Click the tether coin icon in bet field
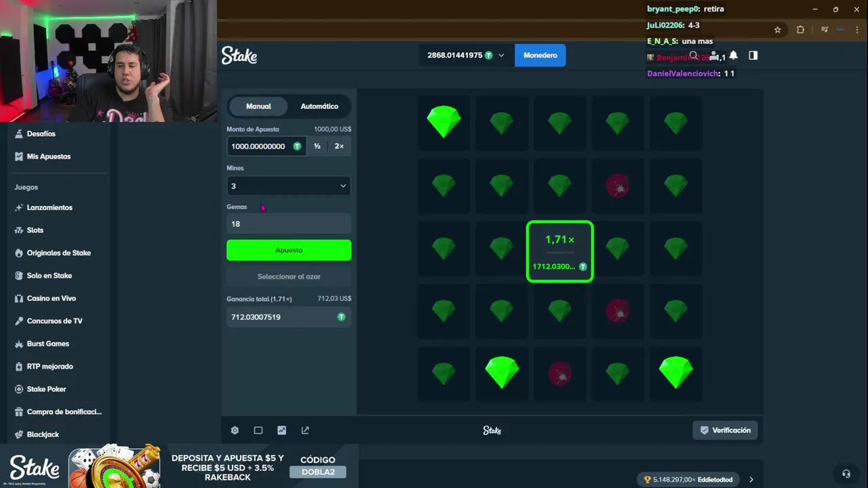Viewport: 868px width, 488px height. (297, 146)
